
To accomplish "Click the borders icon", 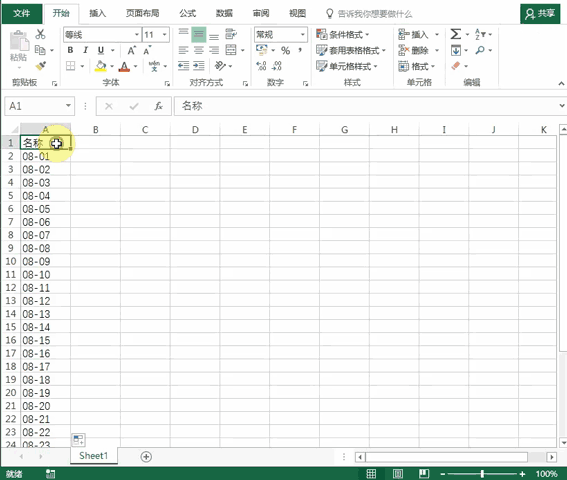I will (71, 66).
